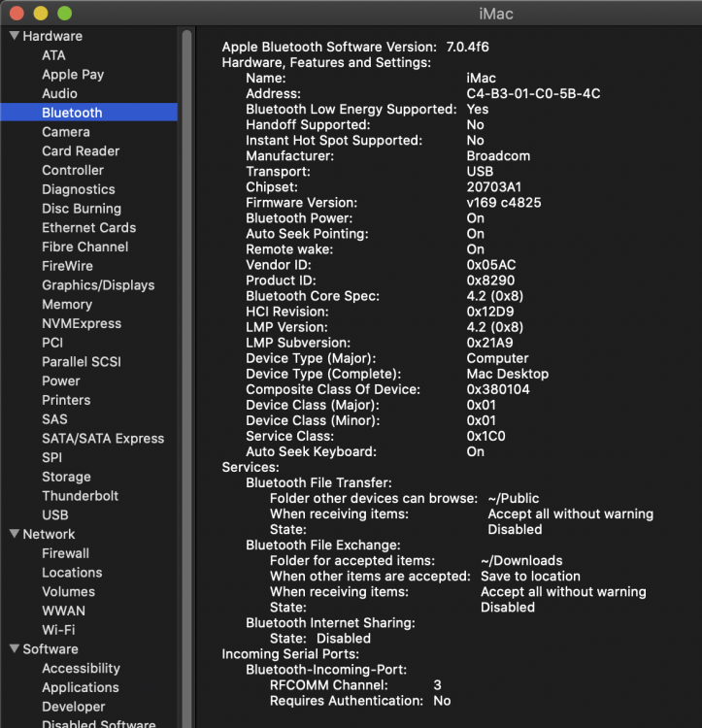Click software version value 7.0.4f6
This screenshot has width=702, height=728.
point(468,47)
